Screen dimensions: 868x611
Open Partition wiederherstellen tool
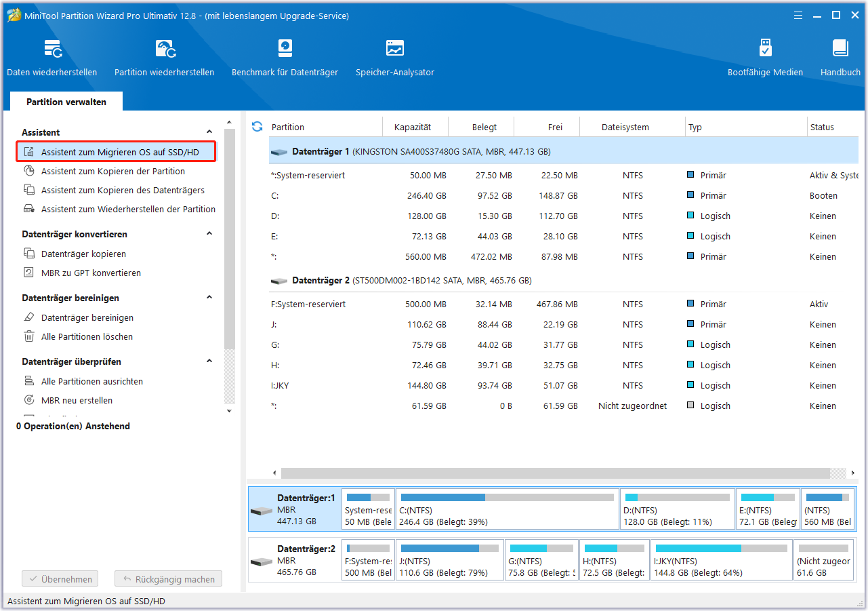pyautogui.click(x=165, y=58)
